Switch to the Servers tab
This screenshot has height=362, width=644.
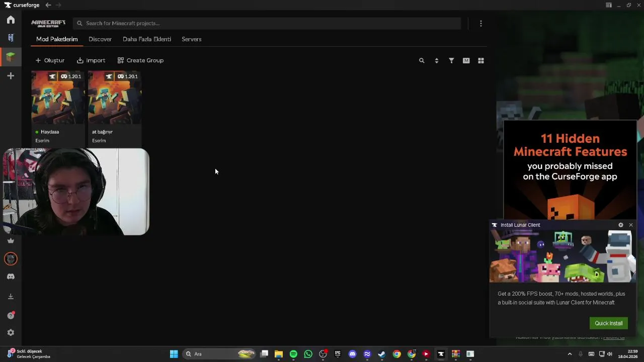192,39
